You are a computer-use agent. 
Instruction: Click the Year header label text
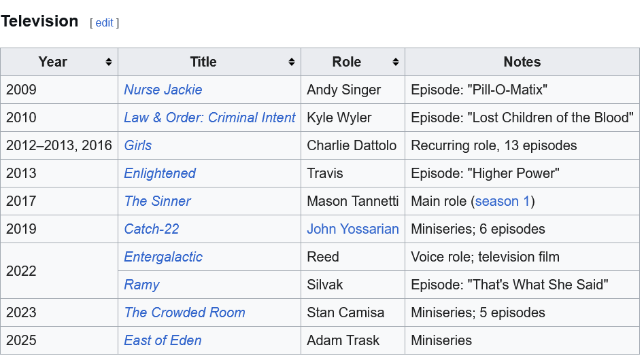52,62
